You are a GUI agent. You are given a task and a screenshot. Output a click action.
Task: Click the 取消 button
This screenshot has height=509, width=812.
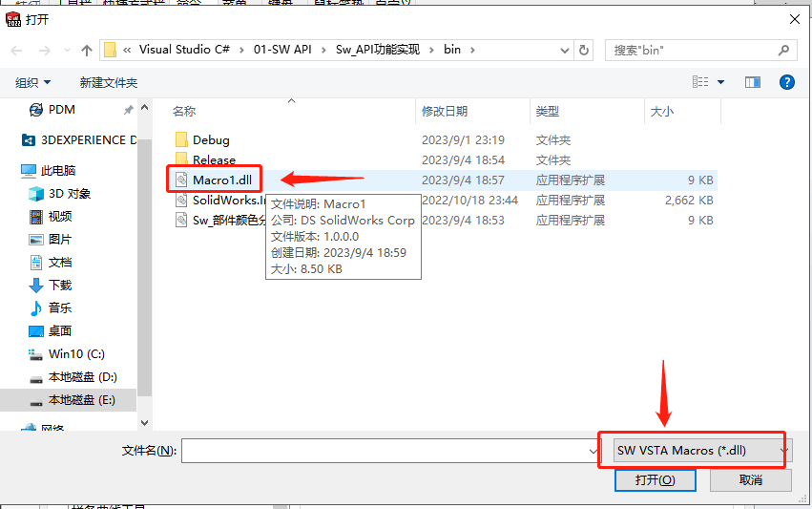point(750,480)
